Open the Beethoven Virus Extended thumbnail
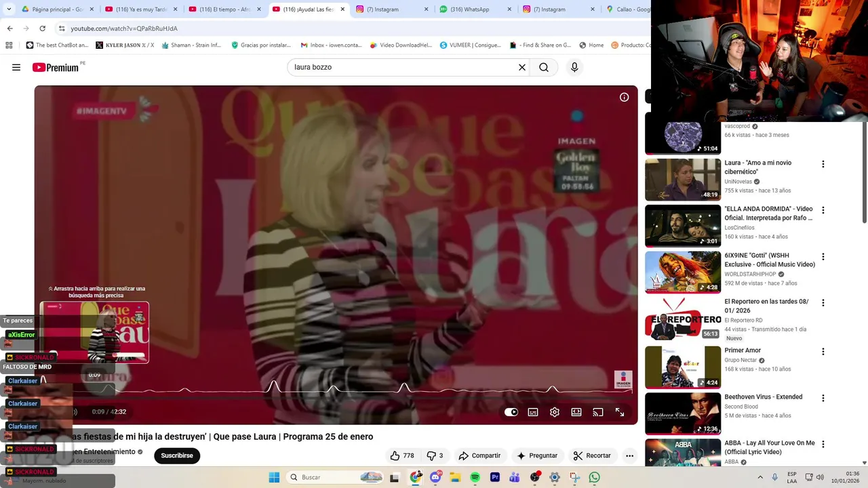This screenshot has width=868, height=488. point(683,413)
